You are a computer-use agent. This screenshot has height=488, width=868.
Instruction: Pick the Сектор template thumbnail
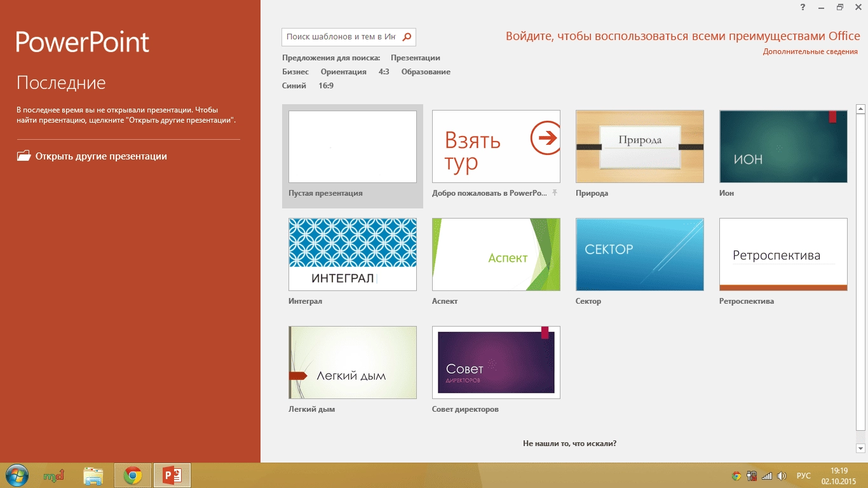(640, 255)
